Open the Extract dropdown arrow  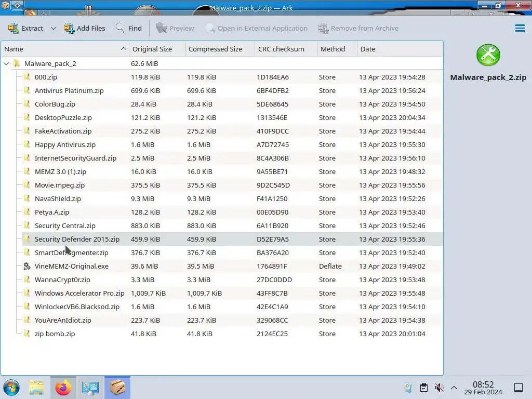[54, 28]
